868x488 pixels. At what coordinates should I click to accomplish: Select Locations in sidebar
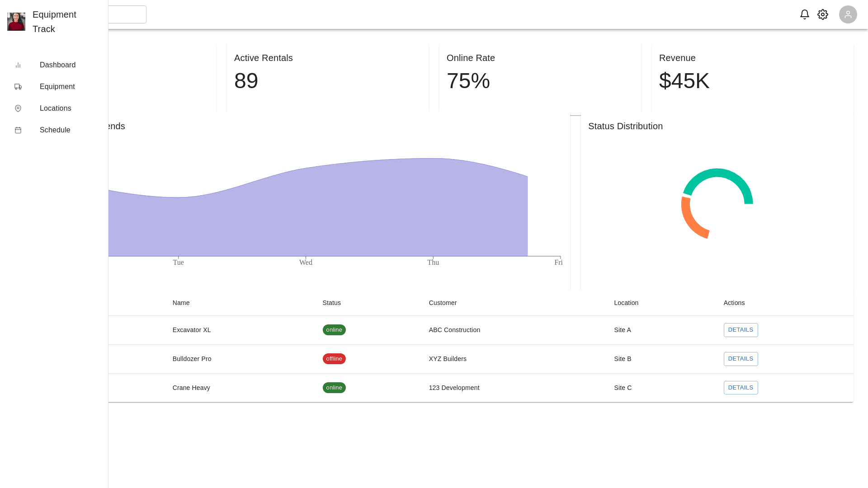coord(55,108)
